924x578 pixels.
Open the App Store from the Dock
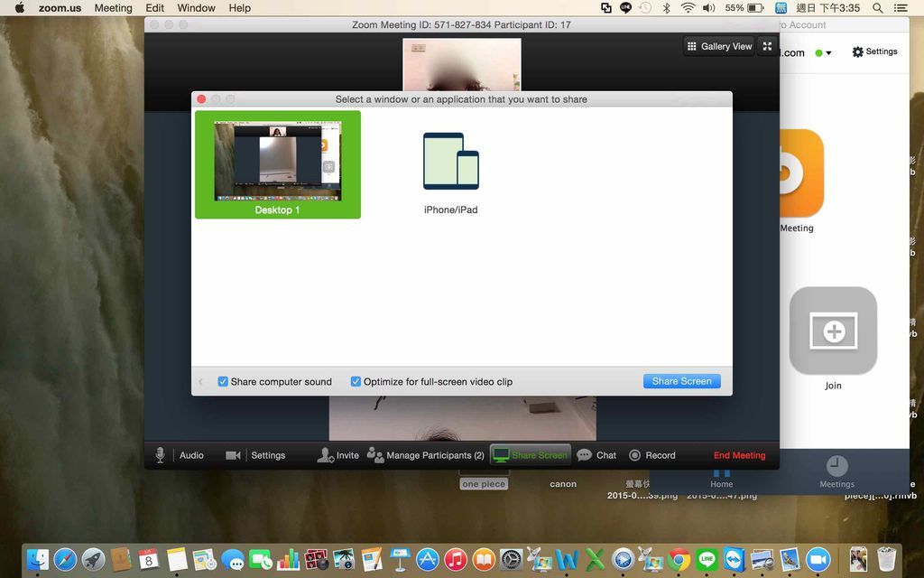(428, 559)
